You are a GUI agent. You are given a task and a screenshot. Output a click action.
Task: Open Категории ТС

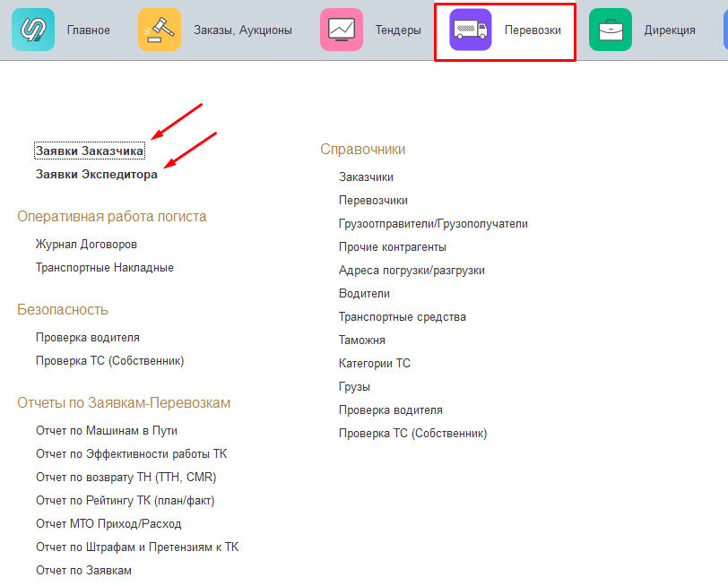point(375,363)
